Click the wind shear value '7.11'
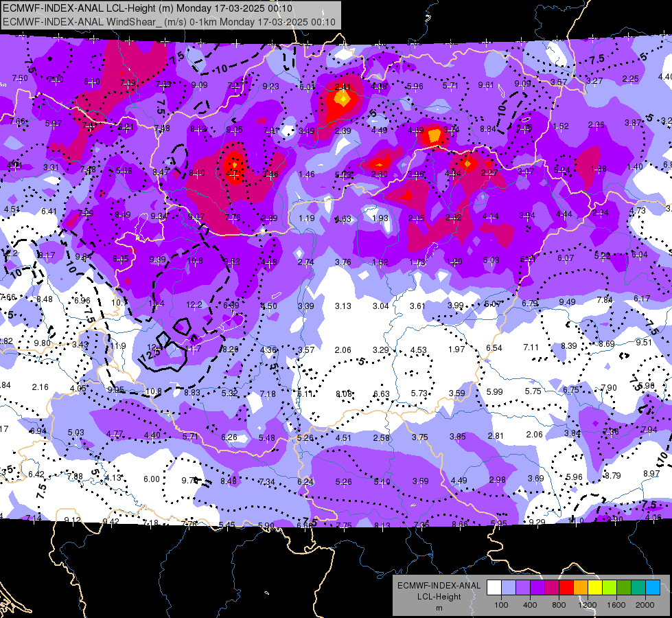Screen dimensions: 672x618 click(x=531, y=347)
